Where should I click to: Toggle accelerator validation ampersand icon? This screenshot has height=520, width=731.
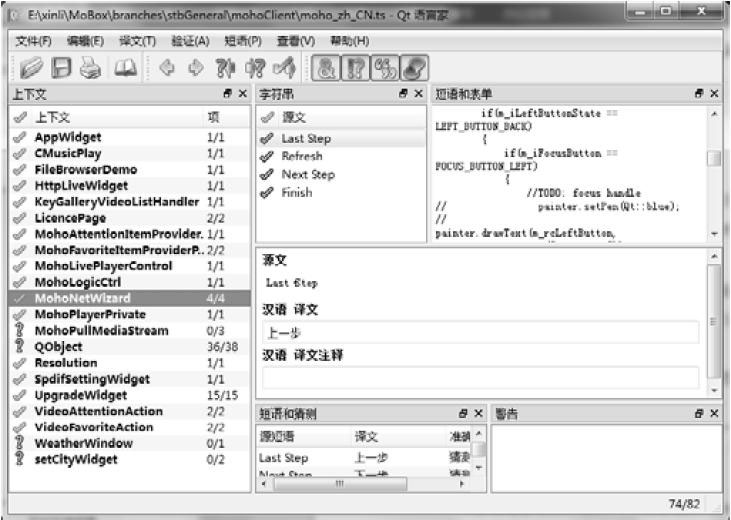(x=326, y=68)
